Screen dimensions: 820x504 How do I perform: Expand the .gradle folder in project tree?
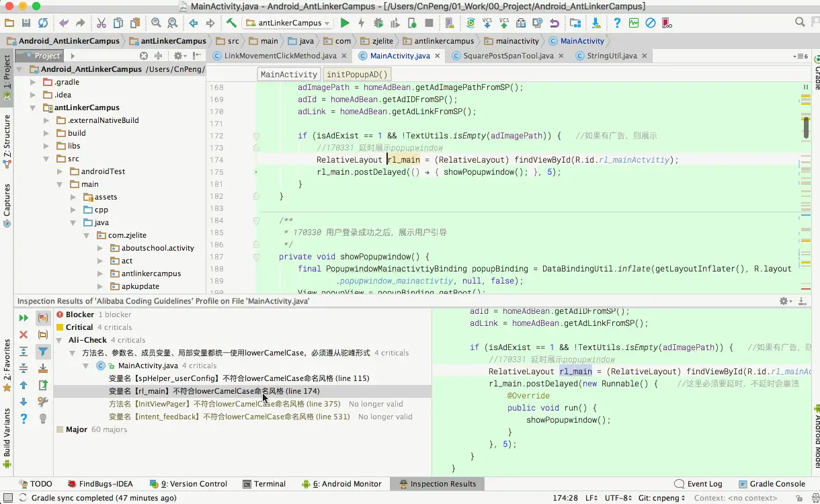(x=33, y=82)
